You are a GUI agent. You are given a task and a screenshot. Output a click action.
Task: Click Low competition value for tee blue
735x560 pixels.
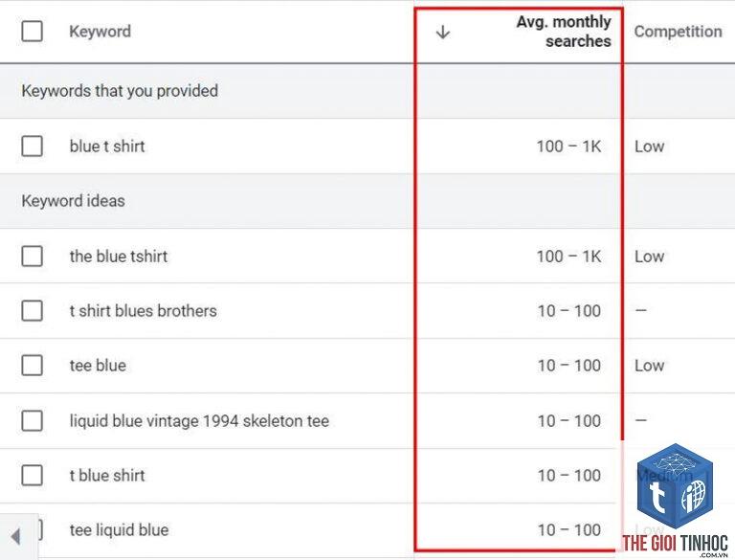point(649,366)
